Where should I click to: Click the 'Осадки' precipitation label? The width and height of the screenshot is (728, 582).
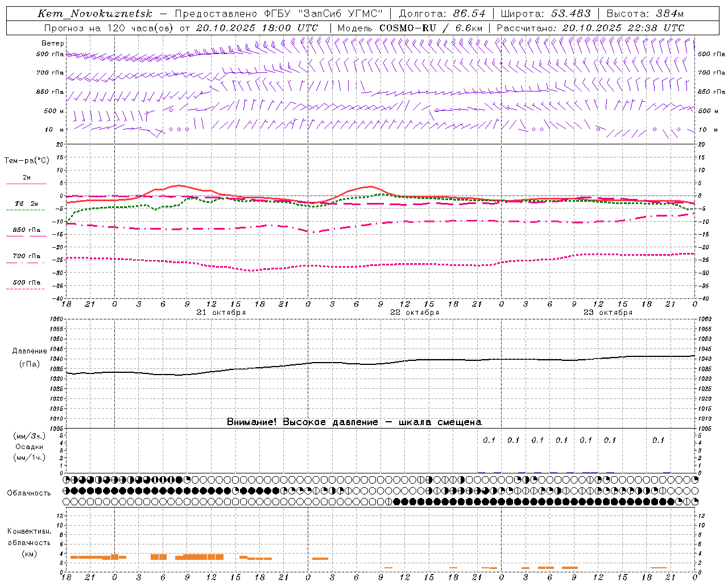30,447
